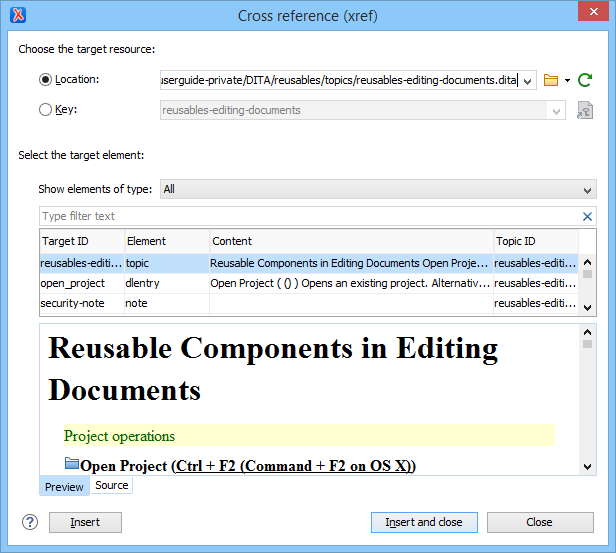Select the Location radio button
Screen dimensions: 616x553
[x=45, y=80]
